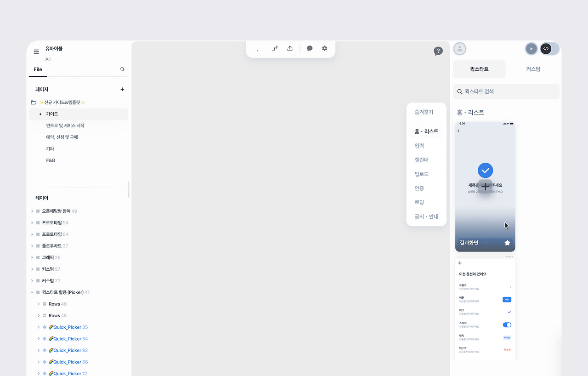Expand the 플로우차트 layer
Screen dimensions: 588x376
click(x=32, y=246)
